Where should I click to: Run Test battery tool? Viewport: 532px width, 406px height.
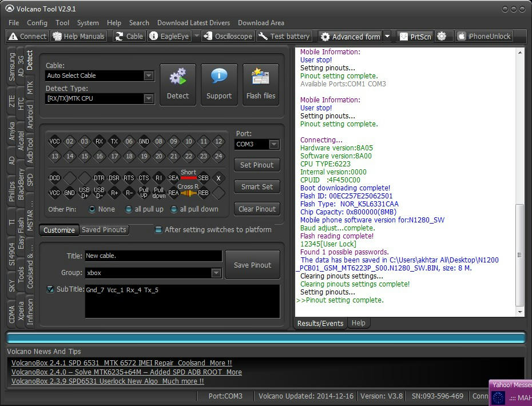click(x=284, y=36)
